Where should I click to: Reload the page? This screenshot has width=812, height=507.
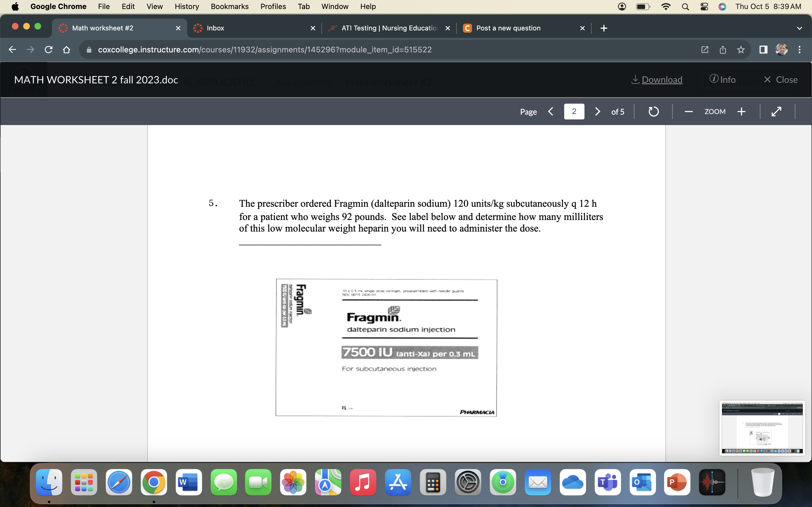[49, 50]
